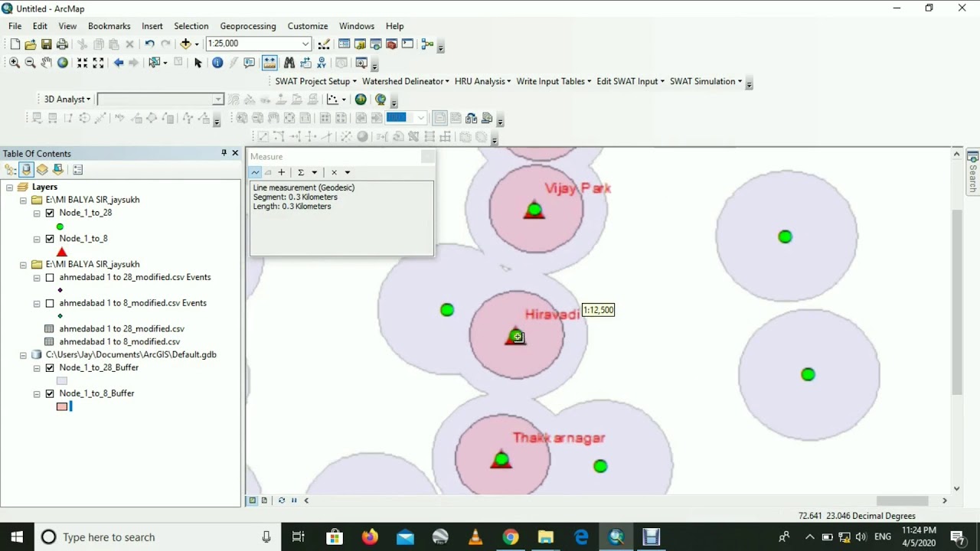Click Node_1_to_28 green circle symbol
Screen dimensions: 980x551
pyautogui.click(x=60, y=227)
